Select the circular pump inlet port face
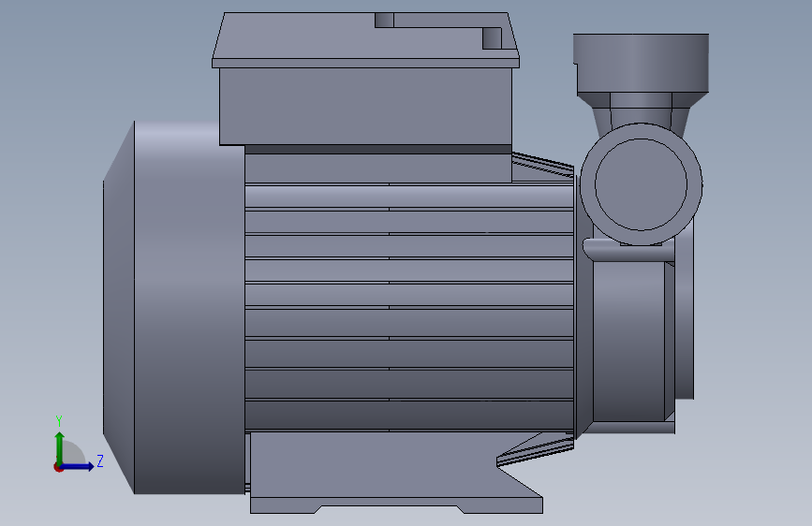 (642, 184)
